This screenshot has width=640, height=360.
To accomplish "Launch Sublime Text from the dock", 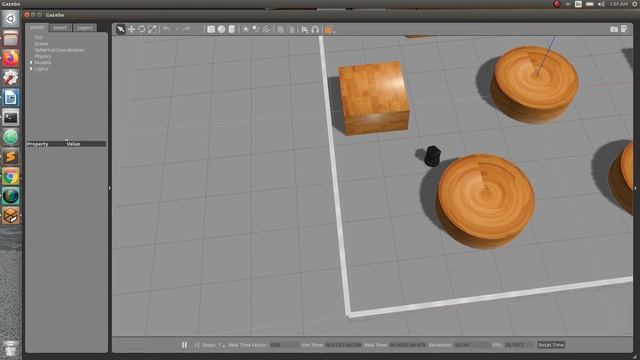I will click(11, 157).
